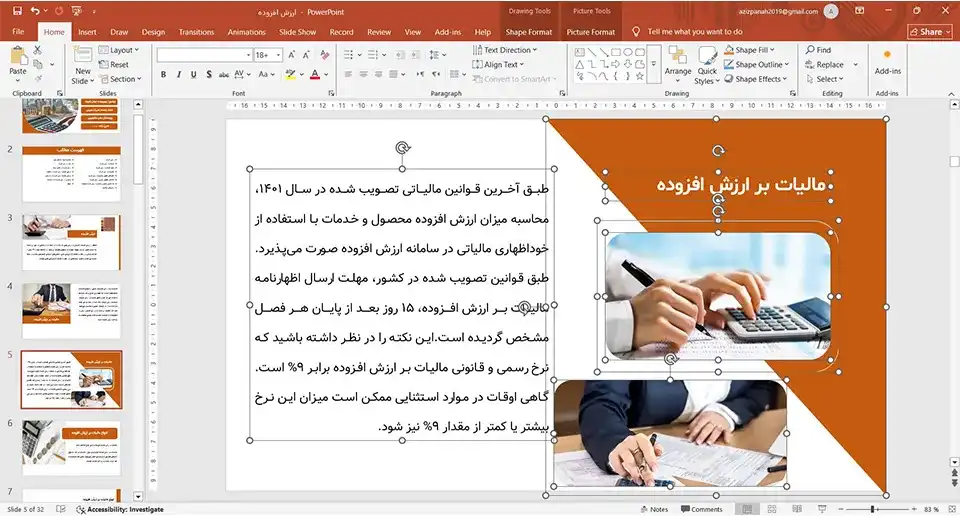Click thumbnail pane scroll down arrow
Screen dimensions: 960x516
(x=138, y=496)
